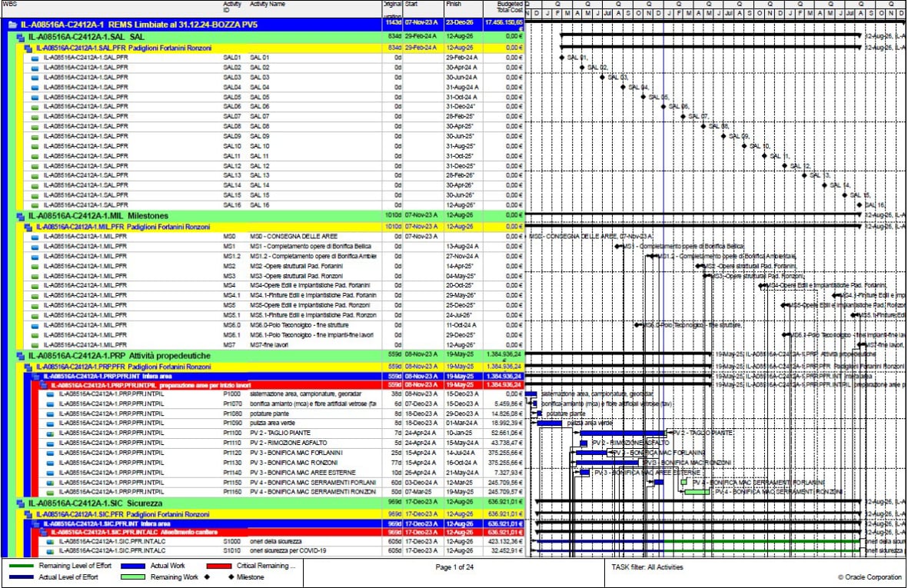The height and width of the screenshot is (588, 908).
Task: Click the activity icon in row MS4
Action: 35,286
